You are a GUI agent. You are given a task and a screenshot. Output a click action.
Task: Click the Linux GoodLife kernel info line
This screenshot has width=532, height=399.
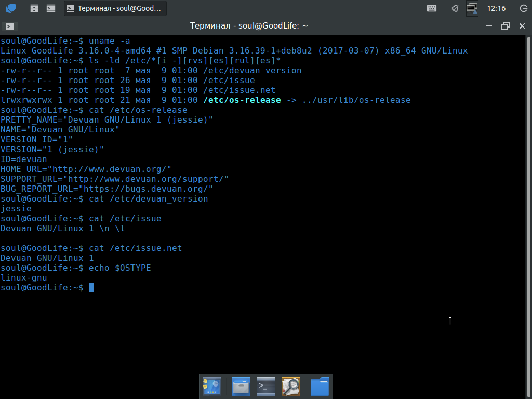[234, 50]
